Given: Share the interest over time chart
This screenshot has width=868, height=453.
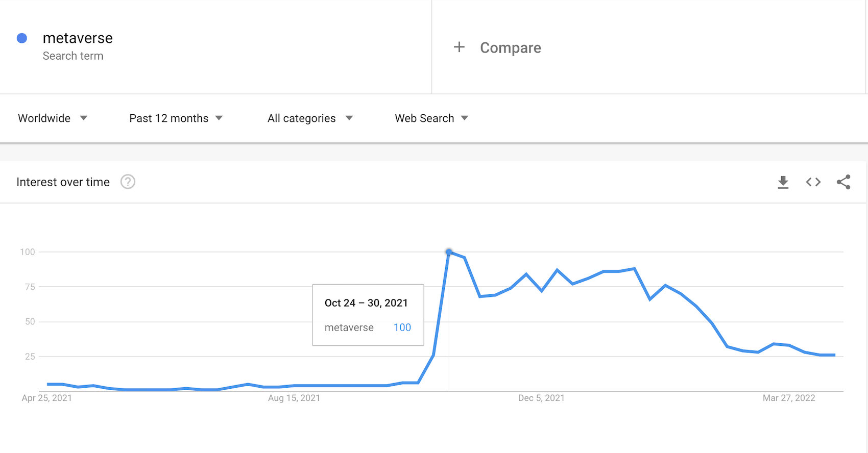Looking at the screenshot, I should (x=843, y=182).
